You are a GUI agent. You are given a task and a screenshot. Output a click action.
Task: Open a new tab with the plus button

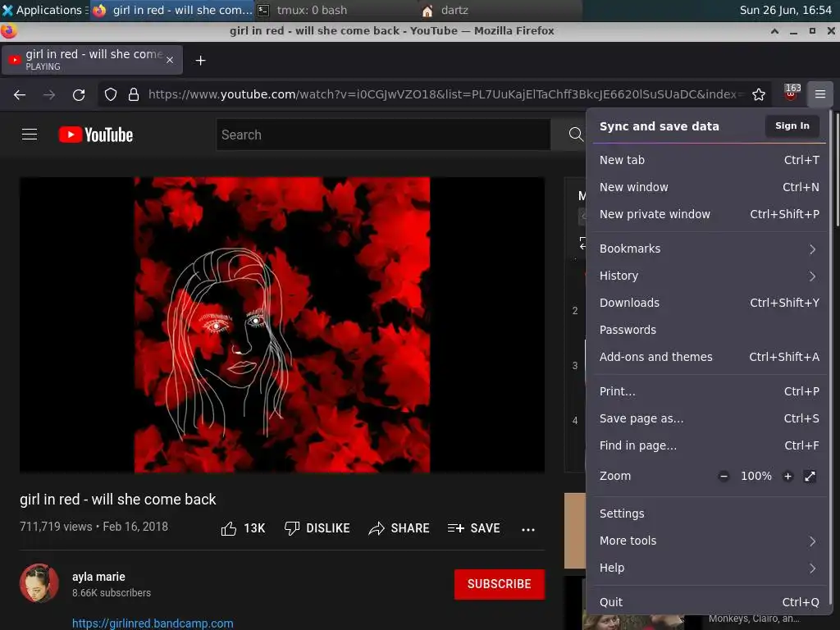200,61
